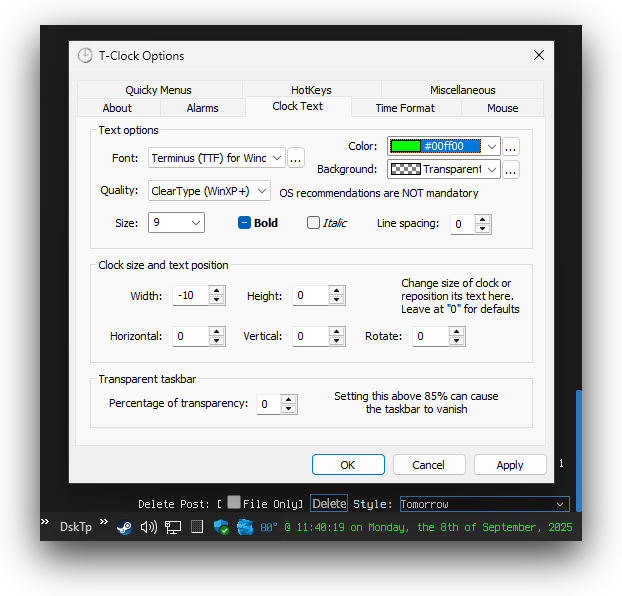Open background color ellipsis button
Image resolution: width=622 pixels, height=596 pixels.
tap(511, 169)
